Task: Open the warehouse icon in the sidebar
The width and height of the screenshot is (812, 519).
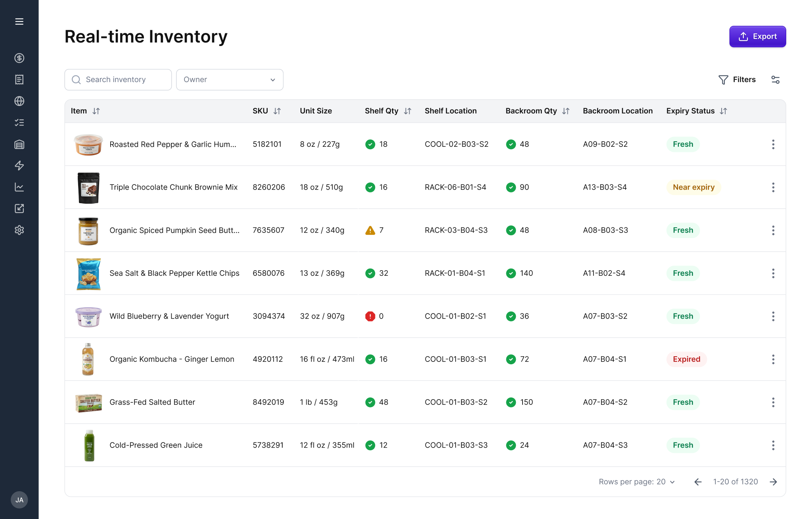Action: (x=19, y=144)
